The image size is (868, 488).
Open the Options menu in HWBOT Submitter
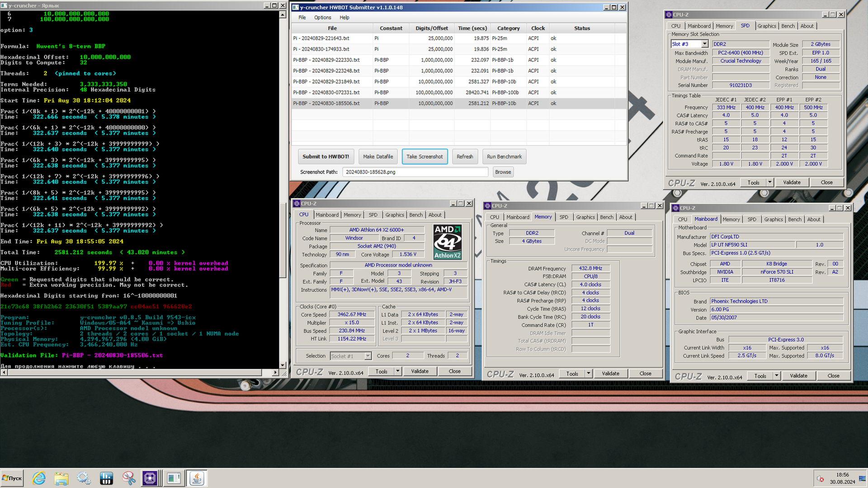322,17
